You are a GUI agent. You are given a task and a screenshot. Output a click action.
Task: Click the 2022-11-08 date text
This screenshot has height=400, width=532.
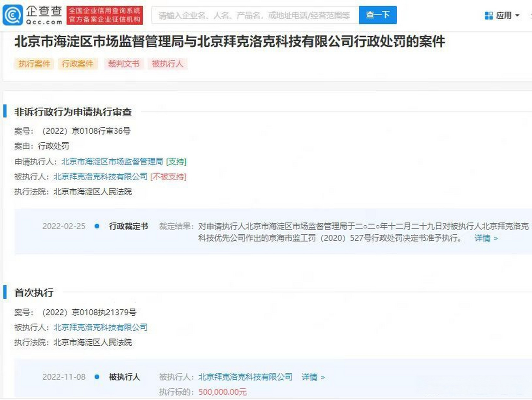coord(64,377)
